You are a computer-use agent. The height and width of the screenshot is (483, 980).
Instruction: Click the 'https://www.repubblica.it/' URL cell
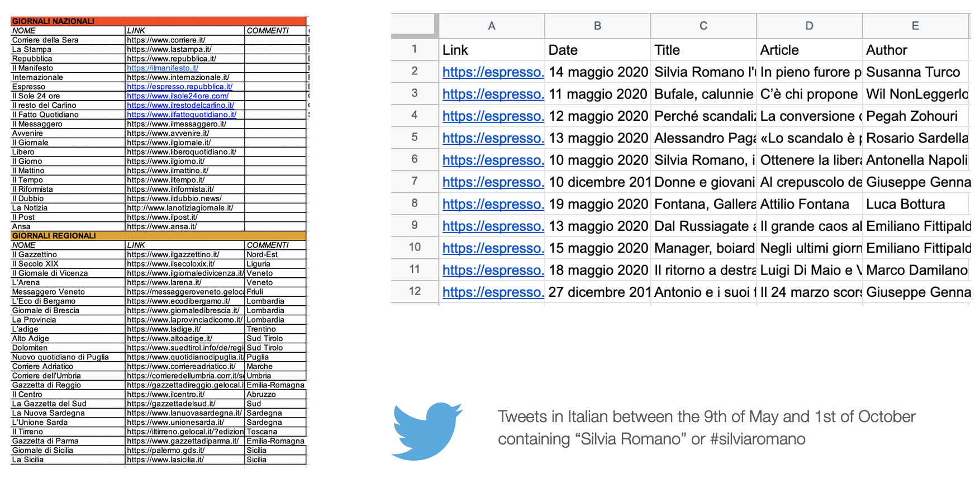pyautogui.click(x=185, y=59)
